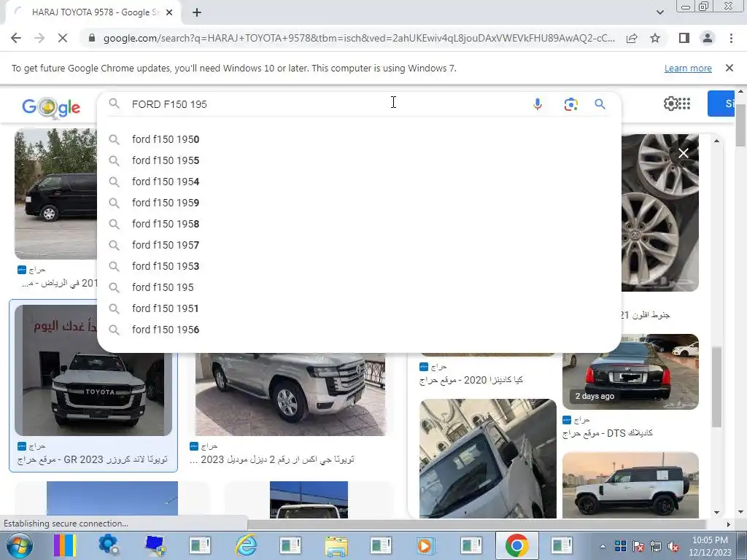
Task: Open the File Explorer folder on the taskbar
Action: coord(336,545)
